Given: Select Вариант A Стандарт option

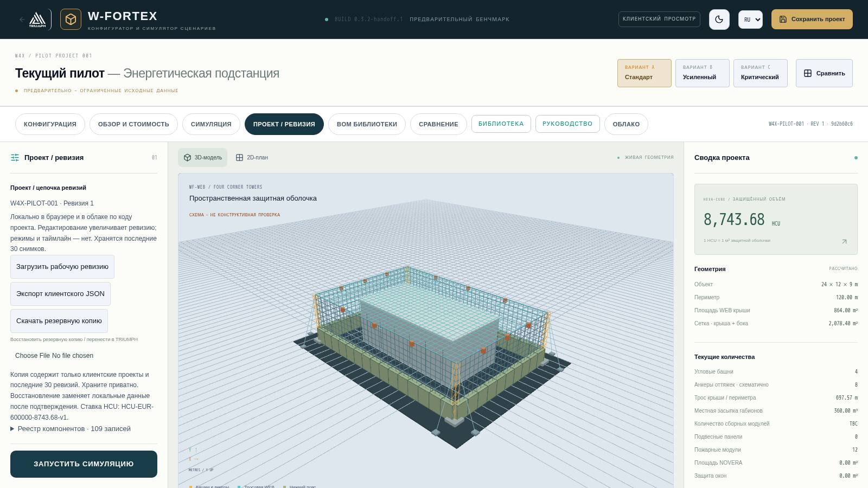Looking at the screenshot, I should point(644,73).
